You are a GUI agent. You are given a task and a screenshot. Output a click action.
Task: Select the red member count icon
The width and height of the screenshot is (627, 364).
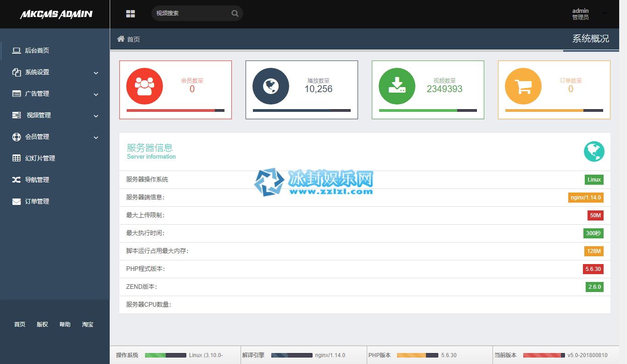click(144, 86)
